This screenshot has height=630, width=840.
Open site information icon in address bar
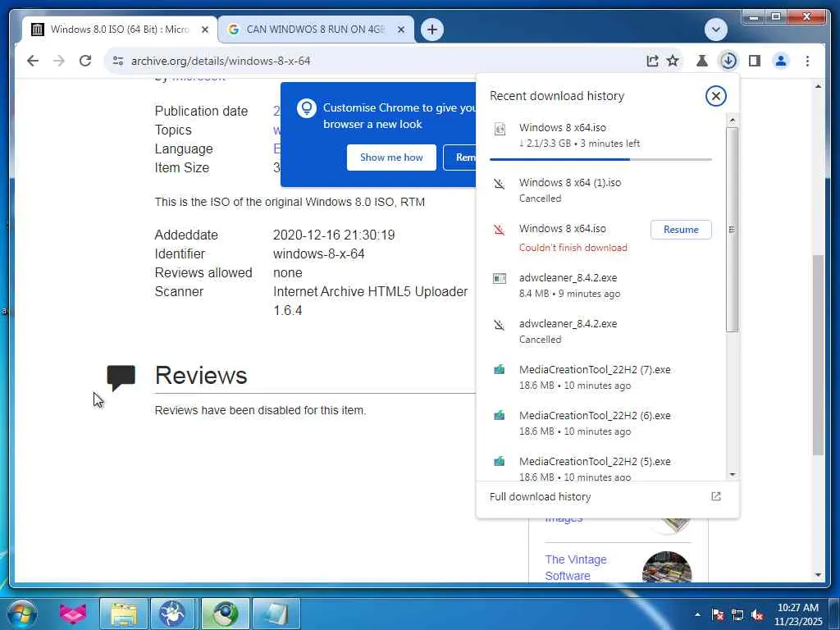[118, 61]
